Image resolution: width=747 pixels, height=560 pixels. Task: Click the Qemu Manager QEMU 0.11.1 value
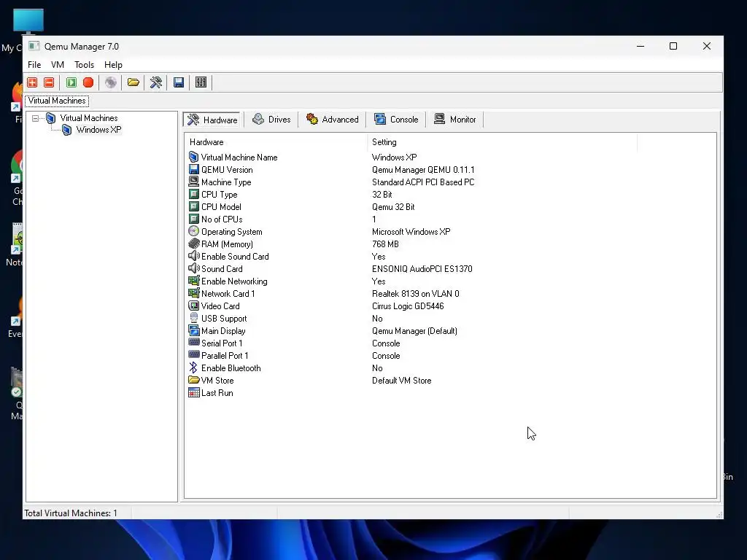[423, 170]
